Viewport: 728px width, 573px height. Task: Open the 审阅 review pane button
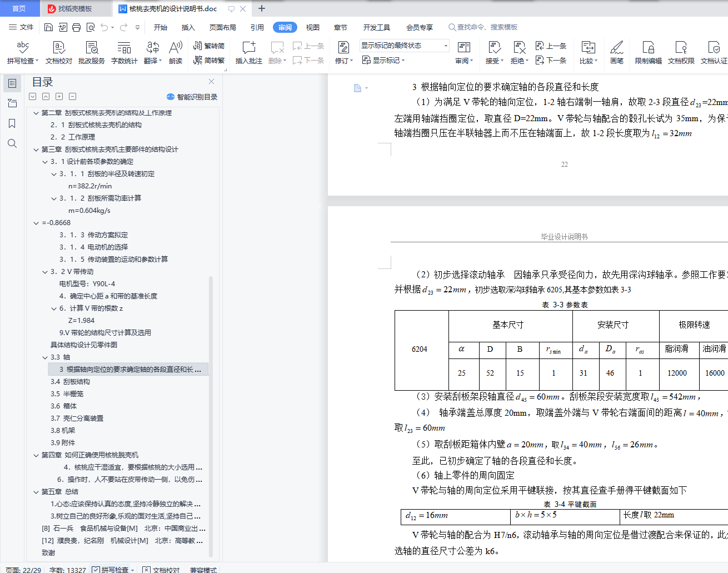coord(464,53)
